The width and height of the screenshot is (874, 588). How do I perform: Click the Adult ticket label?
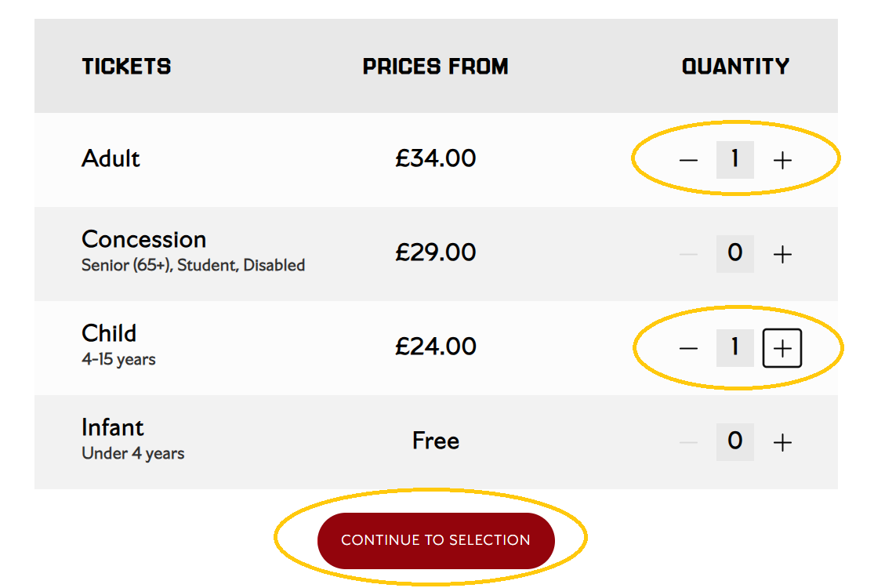pos(111,159)
